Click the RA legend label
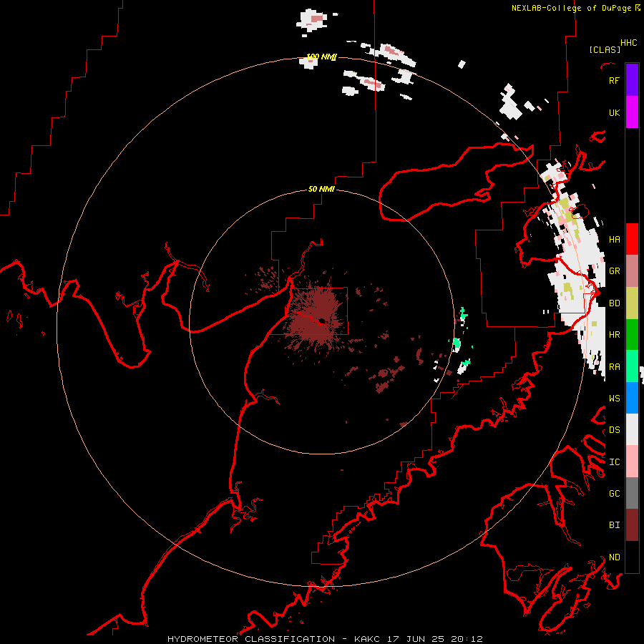This screenshot has height=644, width=644. pos(614,367)
